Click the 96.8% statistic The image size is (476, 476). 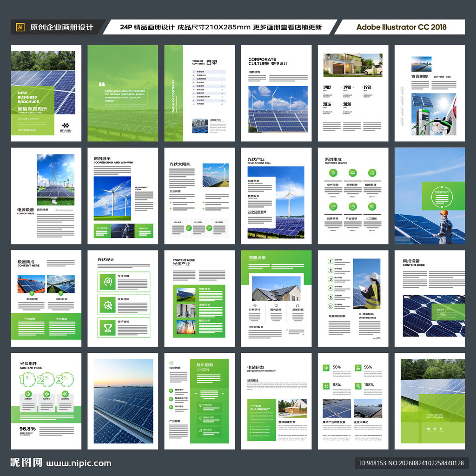[x=27, y=429]
